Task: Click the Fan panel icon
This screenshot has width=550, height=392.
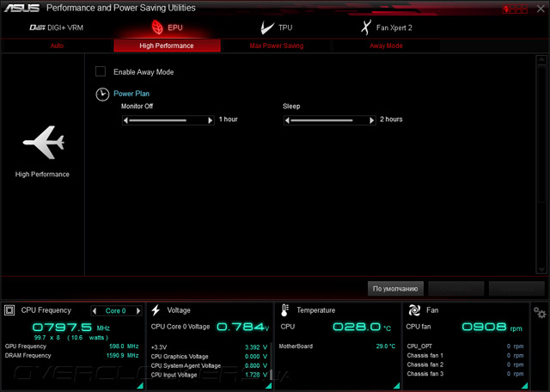Action: pyautogui.click(x=414, y=310)
